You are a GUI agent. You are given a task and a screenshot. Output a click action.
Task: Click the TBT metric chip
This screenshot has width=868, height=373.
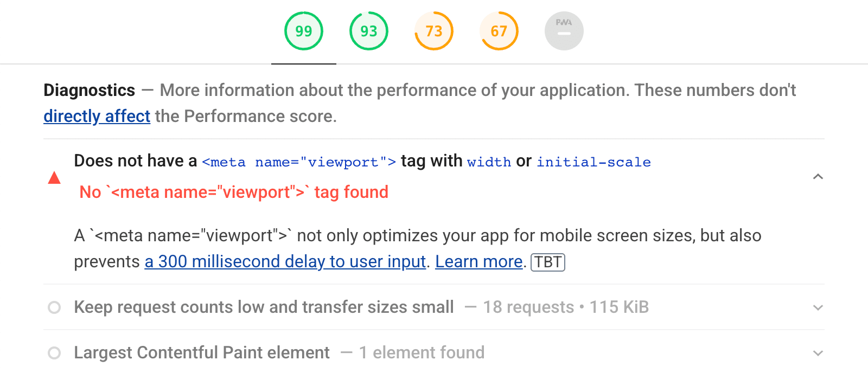pos(547,262)
